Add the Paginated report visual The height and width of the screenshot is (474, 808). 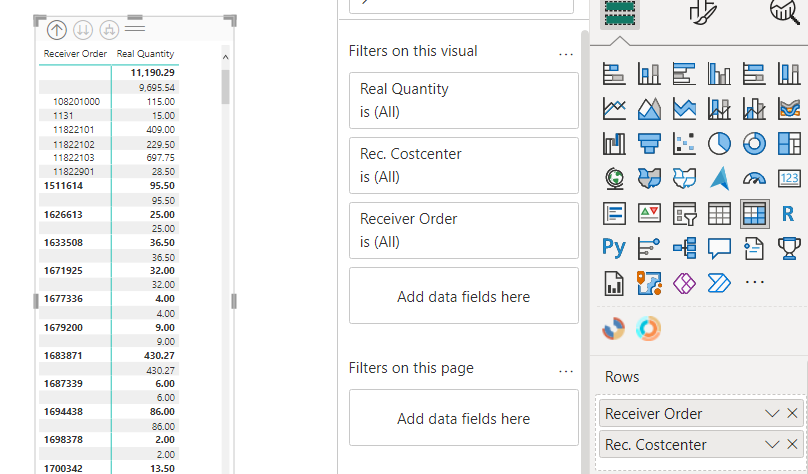614,283
